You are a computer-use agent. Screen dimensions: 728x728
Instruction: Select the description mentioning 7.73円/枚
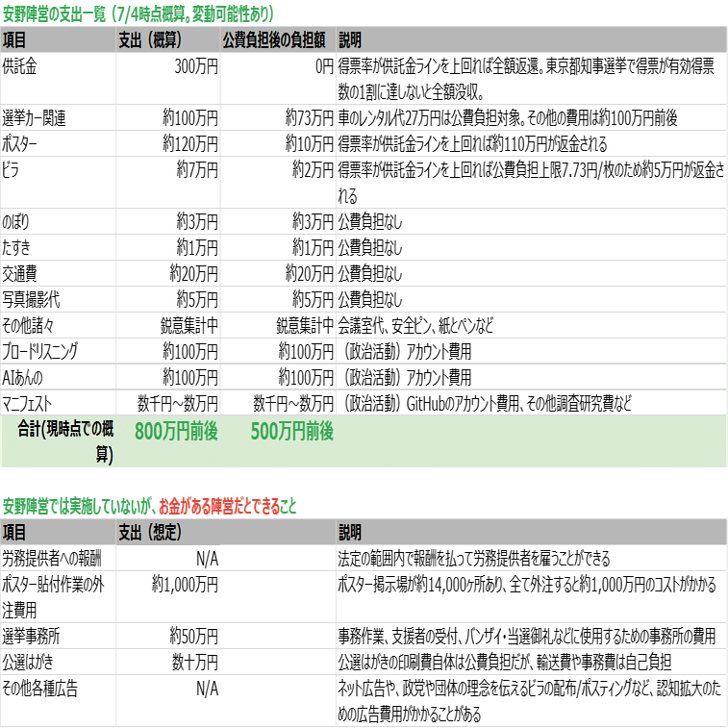coord(531,183)
